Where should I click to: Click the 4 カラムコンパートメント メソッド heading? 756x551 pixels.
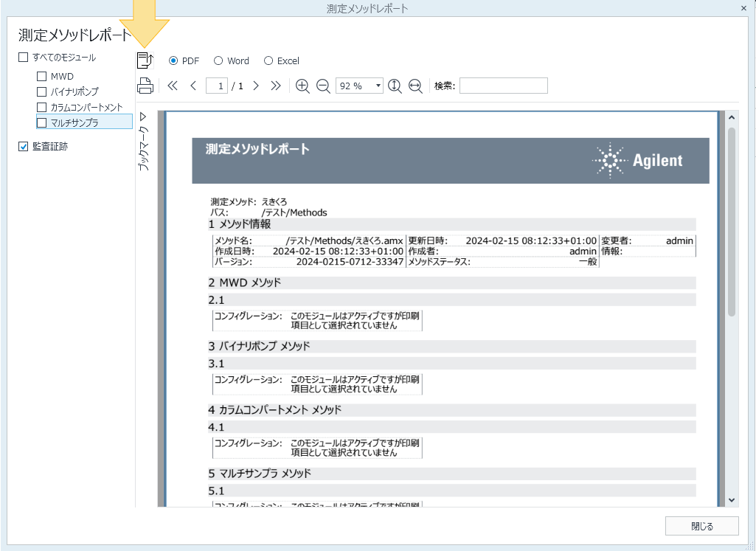coord(275,410)
